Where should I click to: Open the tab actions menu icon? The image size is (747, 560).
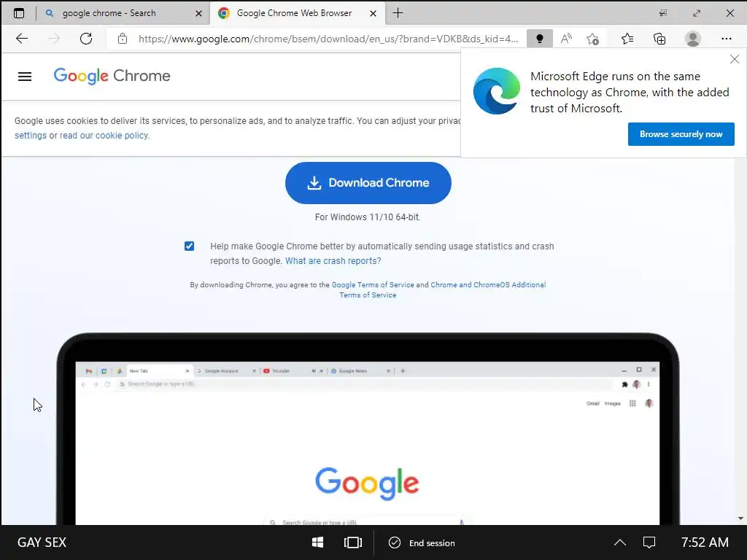[18, 13]
